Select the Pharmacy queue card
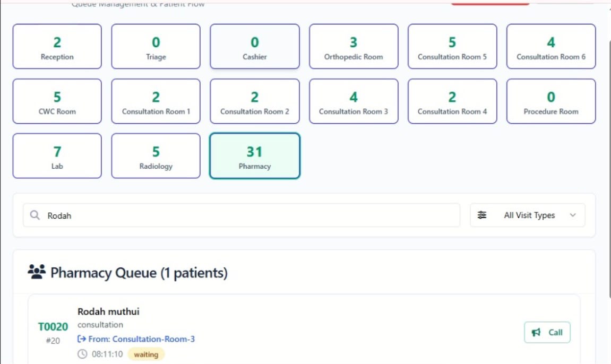 pyautogui.click(x=254, y=155)
